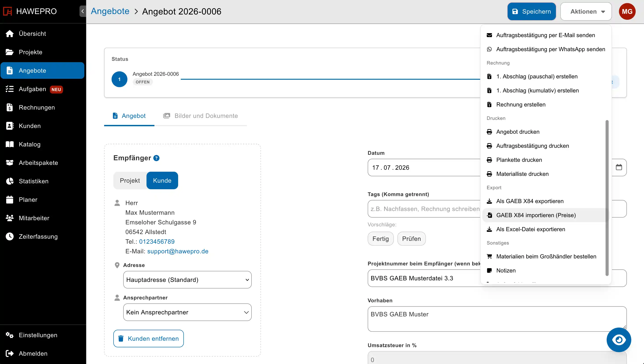Click the Abmelden logout icon
The width and height of the screenshot is (644, 364).
coord(9,353)
